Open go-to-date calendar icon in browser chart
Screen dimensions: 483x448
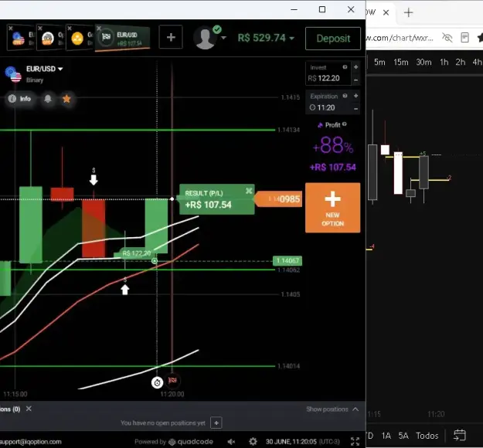460,436
